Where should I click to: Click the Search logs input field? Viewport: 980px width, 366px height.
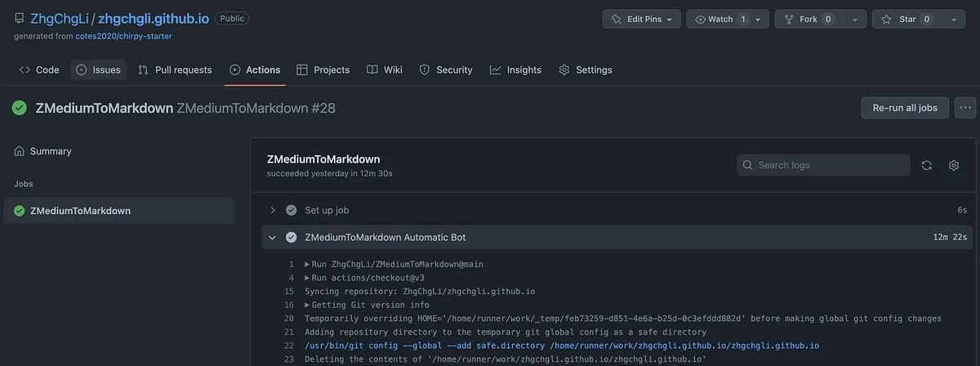click(x=823, y=165)
